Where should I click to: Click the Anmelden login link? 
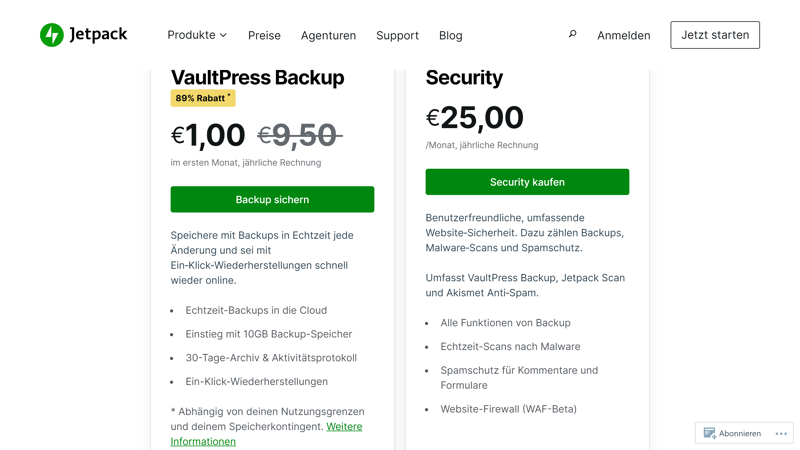623,35
